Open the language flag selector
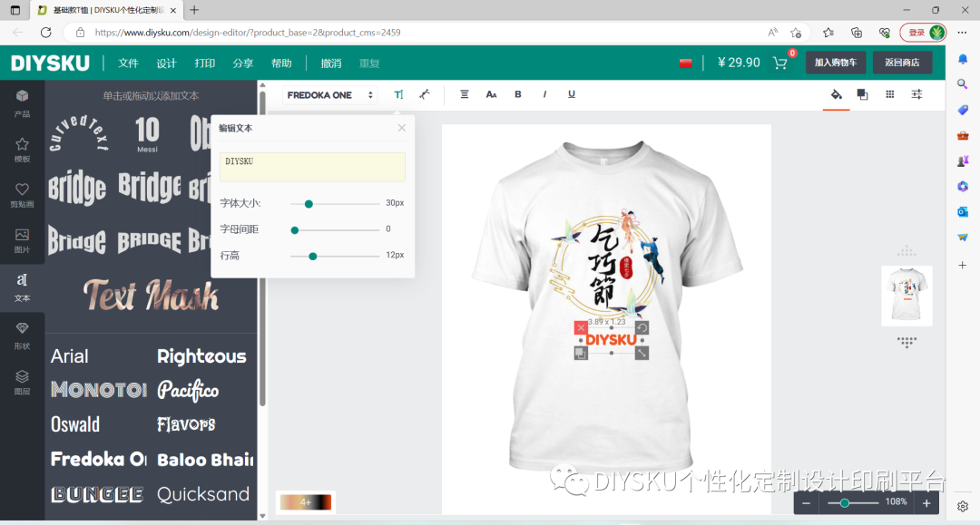This screenshot has height=525, width=980. click(x=686, y=63)
